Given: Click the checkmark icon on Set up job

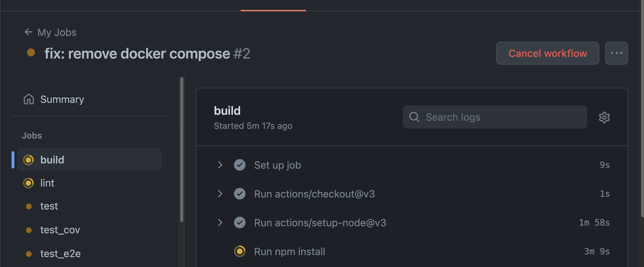Looking at the screenshot, I should [x=240, y=165].
